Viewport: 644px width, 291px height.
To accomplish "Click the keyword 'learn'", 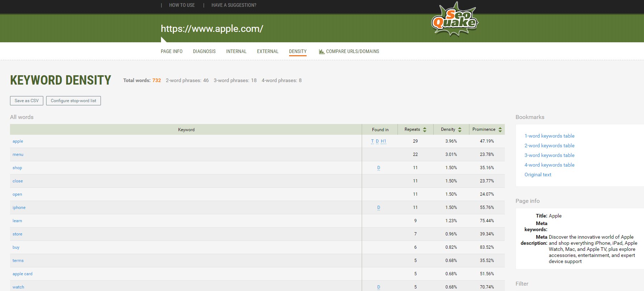I will pyautogui.click(x=17, y=221).
